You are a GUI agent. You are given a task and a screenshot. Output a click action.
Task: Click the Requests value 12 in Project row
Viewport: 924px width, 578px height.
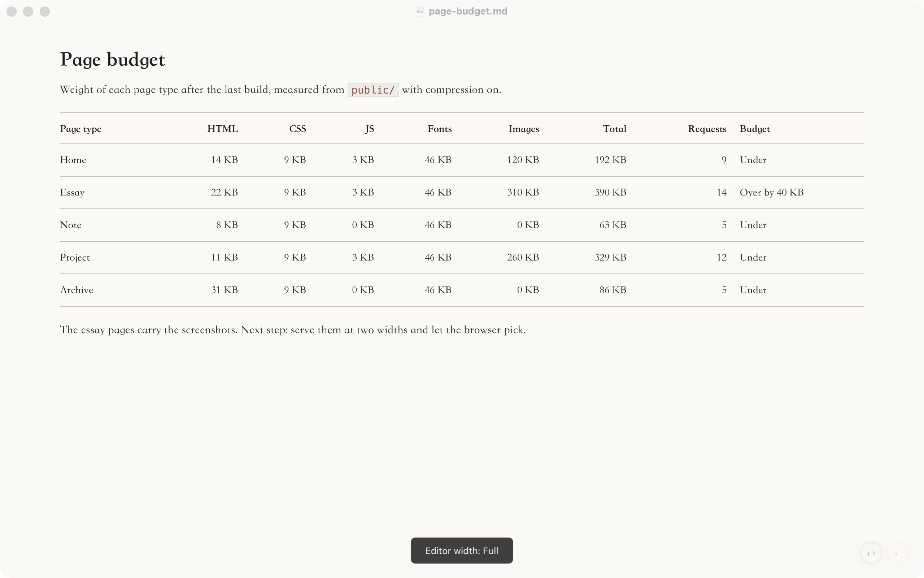(721, 257)
